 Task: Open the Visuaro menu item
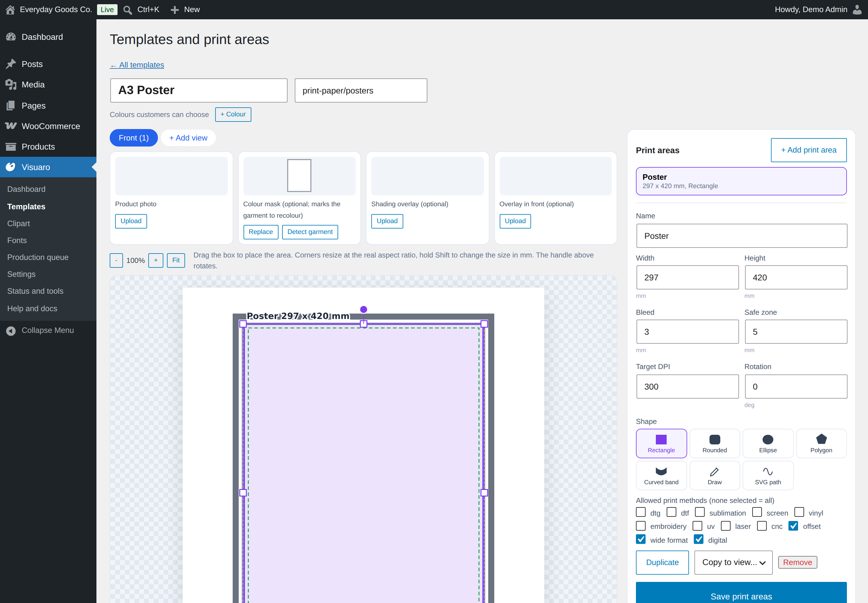[x=48, y=167]
